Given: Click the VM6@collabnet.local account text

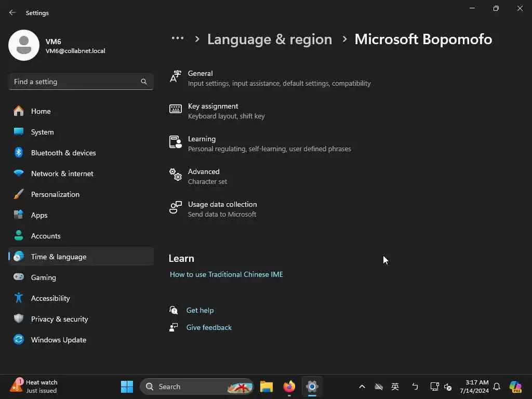Looking at the screenshot, I should click(x=75, y=51).
